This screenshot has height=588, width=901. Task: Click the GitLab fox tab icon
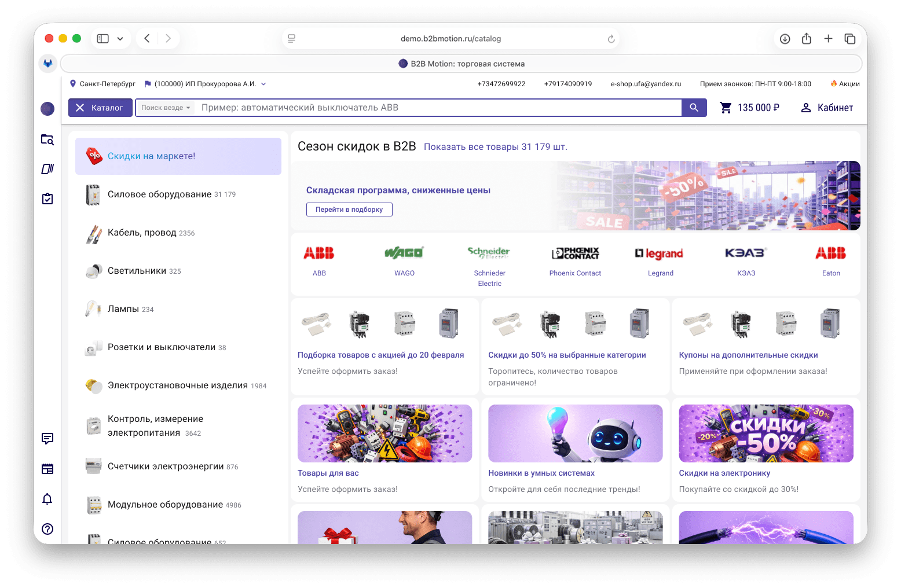48,64
